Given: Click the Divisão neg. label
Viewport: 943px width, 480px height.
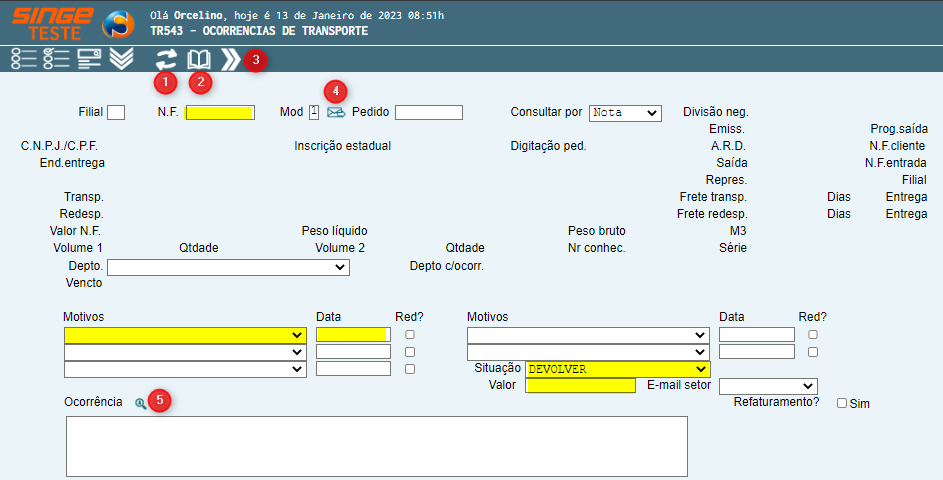Looking at the screenshot, I should pyautogui.click(x=716, y=112).
